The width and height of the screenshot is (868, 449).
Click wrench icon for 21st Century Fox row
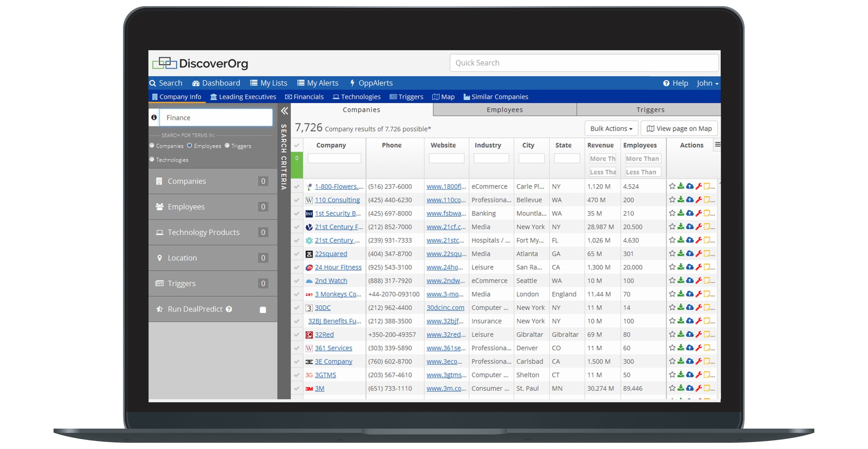[698, 227]
